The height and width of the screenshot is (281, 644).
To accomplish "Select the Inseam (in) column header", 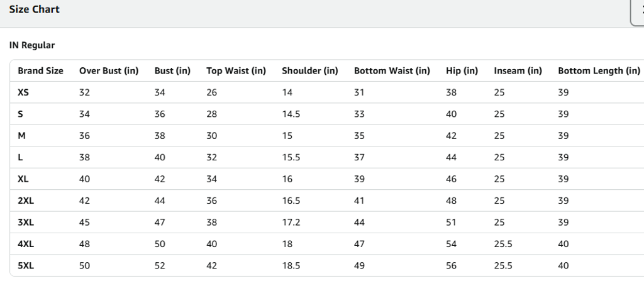I will pos(518,70).
